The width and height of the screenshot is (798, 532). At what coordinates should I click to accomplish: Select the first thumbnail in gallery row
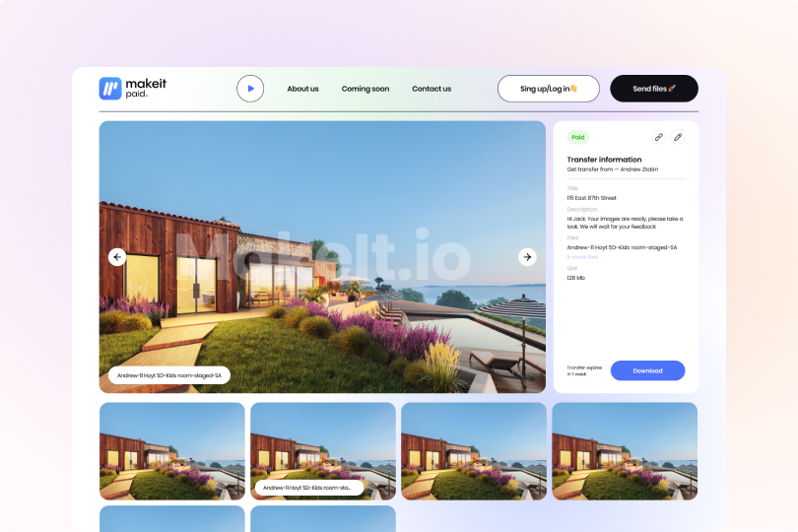pyautogui.click(x=172, y=451)
